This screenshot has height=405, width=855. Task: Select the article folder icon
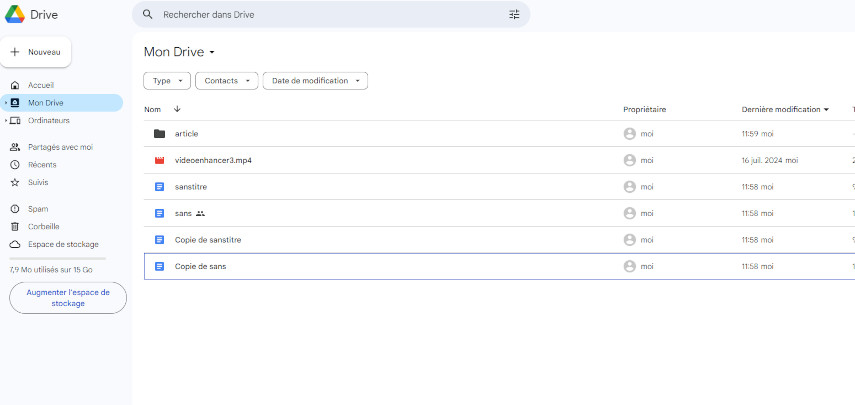click(159, 134)
